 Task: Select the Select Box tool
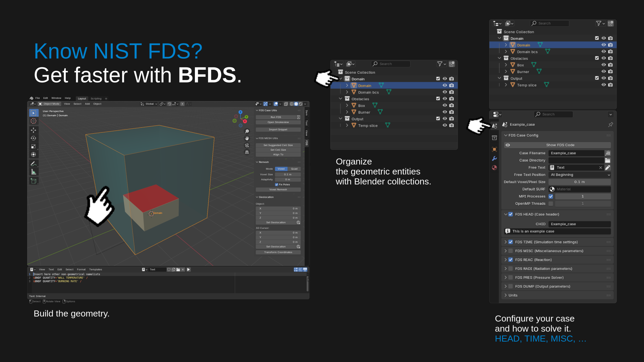[34, 113]
